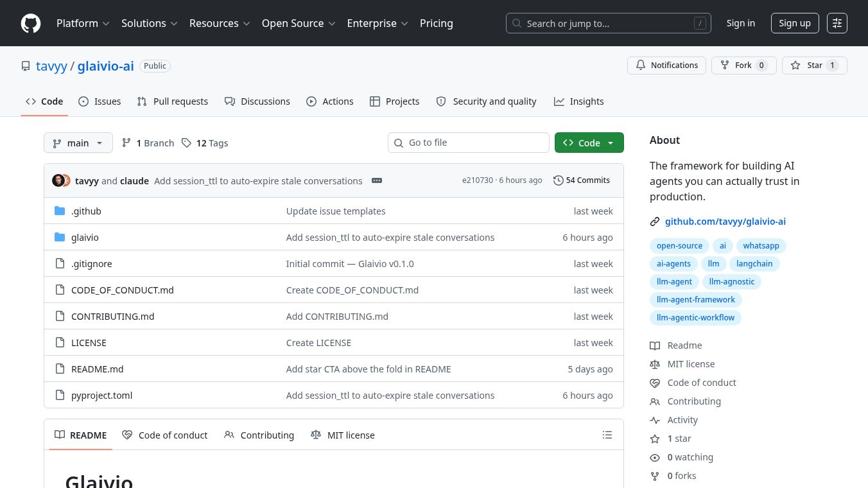The height and width of the screenshot is (488, 868).
Task: Open the GitHub home logo
Action: coord(31,23)
